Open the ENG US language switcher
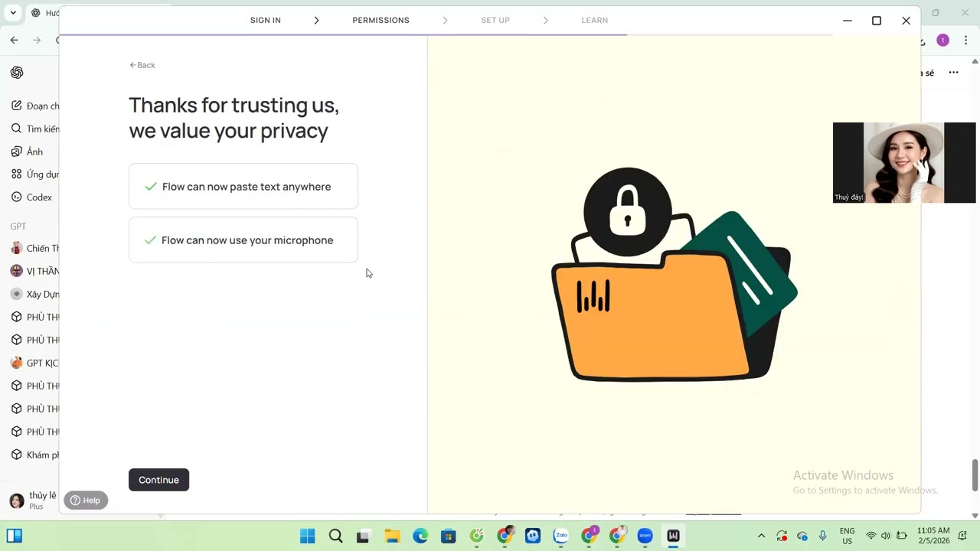 847,536
